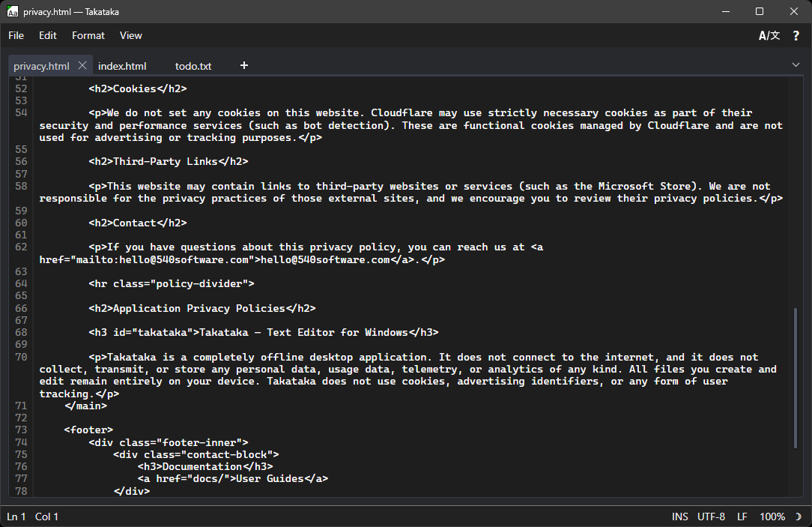The width and height of the screenshot is (812, 527).
Task: Close the Takataka window
Action: coord(794,11)
